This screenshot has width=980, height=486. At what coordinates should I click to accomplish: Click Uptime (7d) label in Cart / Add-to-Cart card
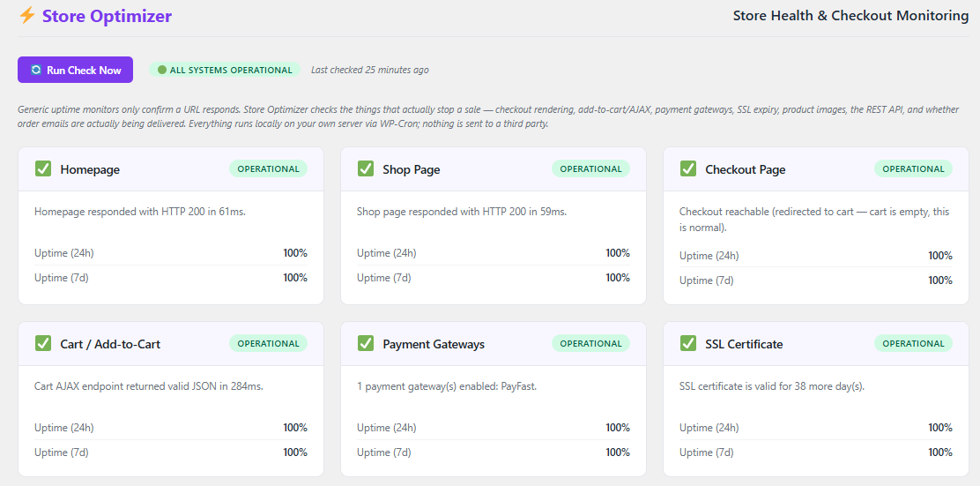tap(62, 452)
